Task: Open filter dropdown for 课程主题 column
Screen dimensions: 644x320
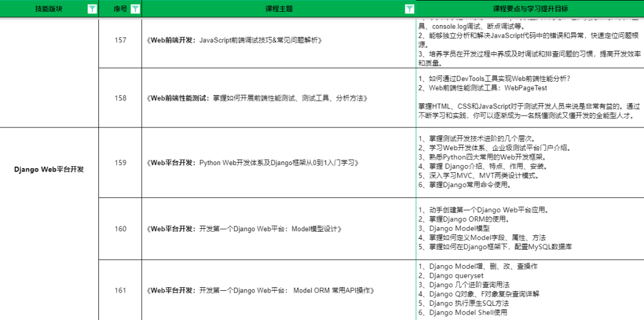Action: [409, 9]
